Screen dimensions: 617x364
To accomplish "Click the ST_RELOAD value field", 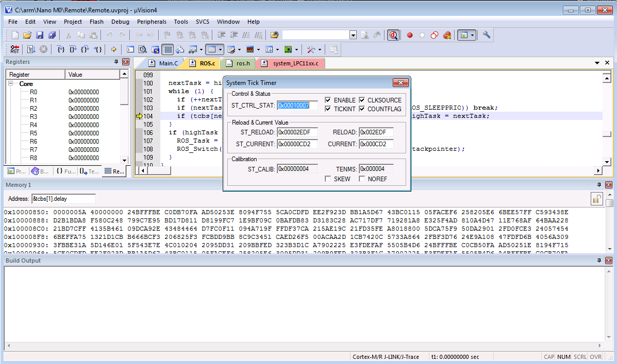I will (x=297, y=132).
